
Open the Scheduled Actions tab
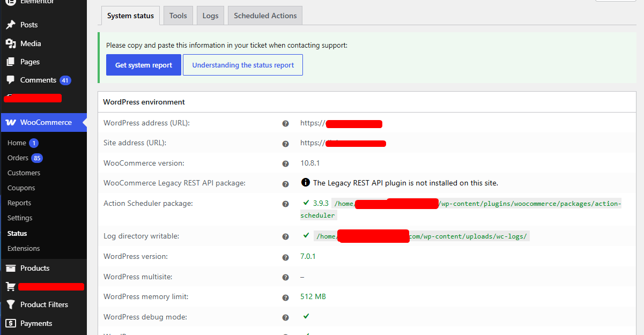(x=265, y=16)
